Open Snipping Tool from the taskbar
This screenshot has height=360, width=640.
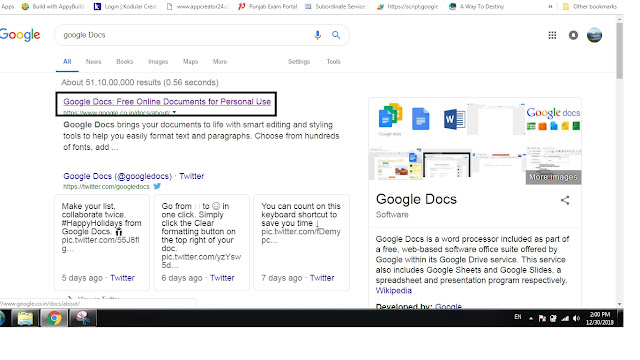click(x=83, y=318)
